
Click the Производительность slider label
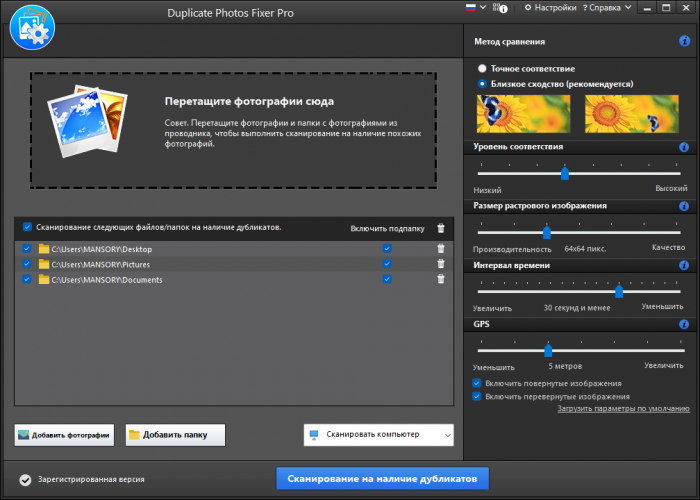(512, 249)
